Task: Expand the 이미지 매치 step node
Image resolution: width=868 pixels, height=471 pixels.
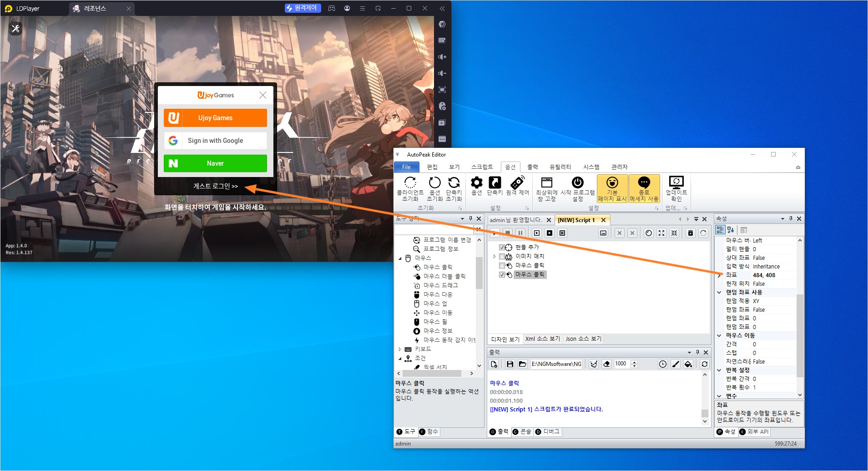Action: (495, 257)
